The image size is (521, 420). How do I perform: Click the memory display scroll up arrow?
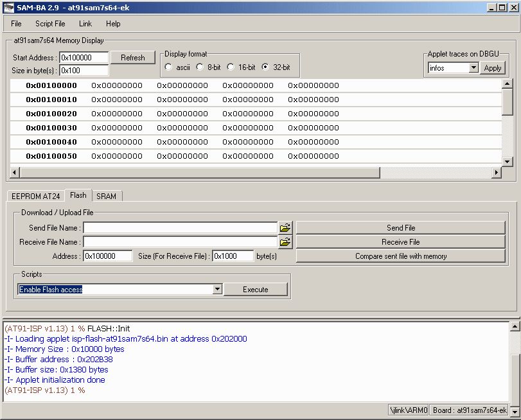point(507,84)
